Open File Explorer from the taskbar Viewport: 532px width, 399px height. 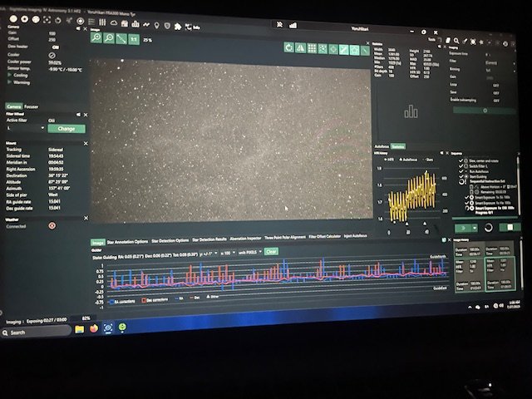79,330
